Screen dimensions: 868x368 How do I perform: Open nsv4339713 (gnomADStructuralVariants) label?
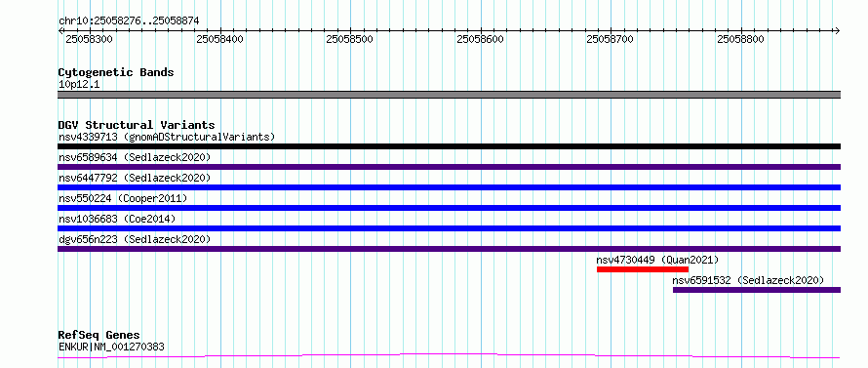click(167, 137)
